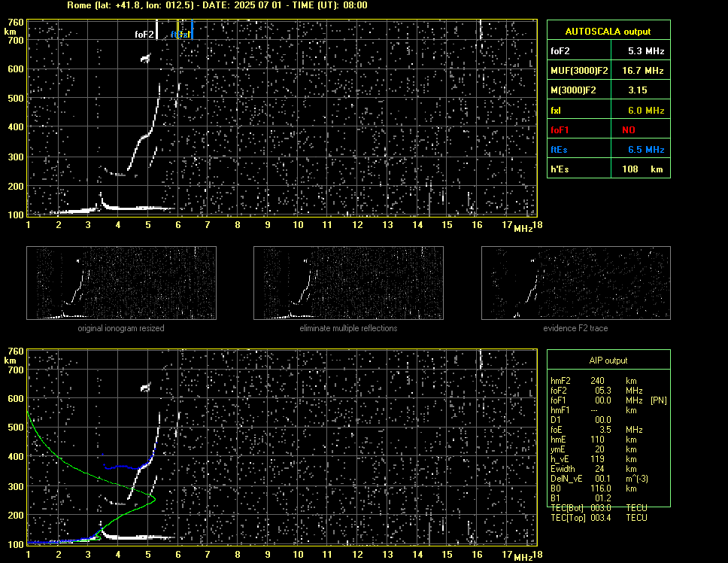
Task: Click the 300 km tick label of bottom ionogram
Action: click(x=16, y=486)
